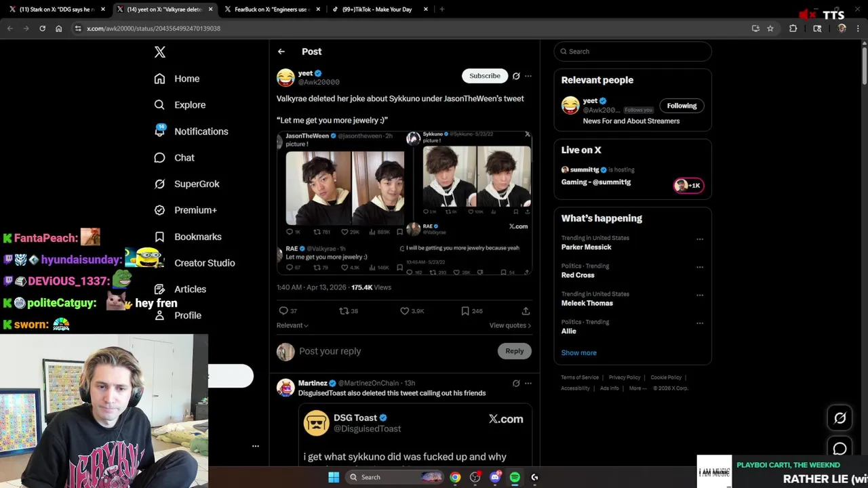Open more options on Martinez reply
Screen dimensions: 868x488
pyautogui.click(x=528, y=384)
